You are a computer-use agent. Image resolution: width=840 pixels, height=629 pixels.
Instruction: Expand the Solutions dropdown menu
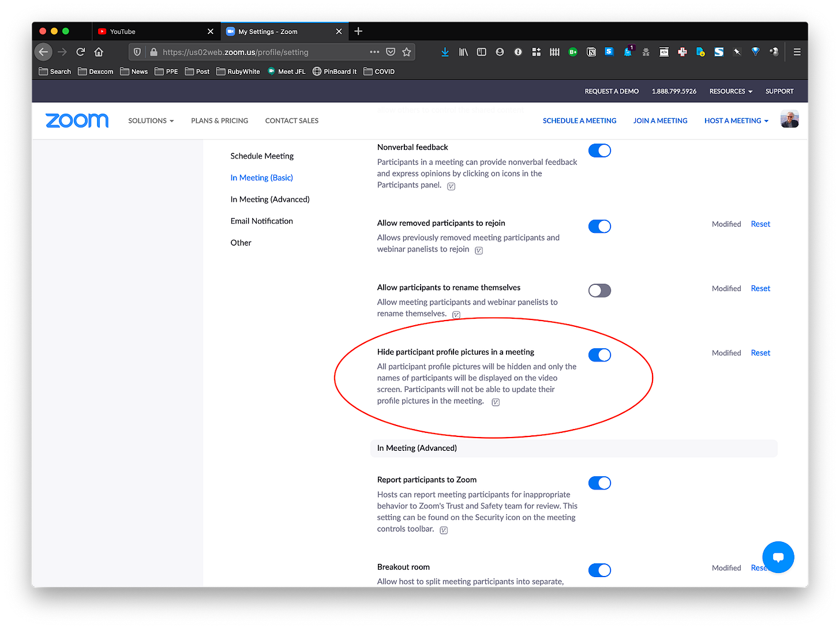point(151,120)
